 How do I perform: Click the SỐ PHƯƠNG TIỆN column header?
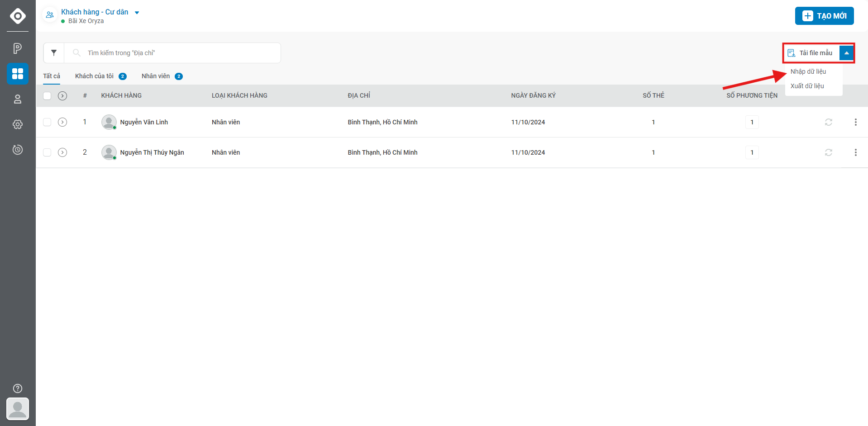tap(752, 95)
